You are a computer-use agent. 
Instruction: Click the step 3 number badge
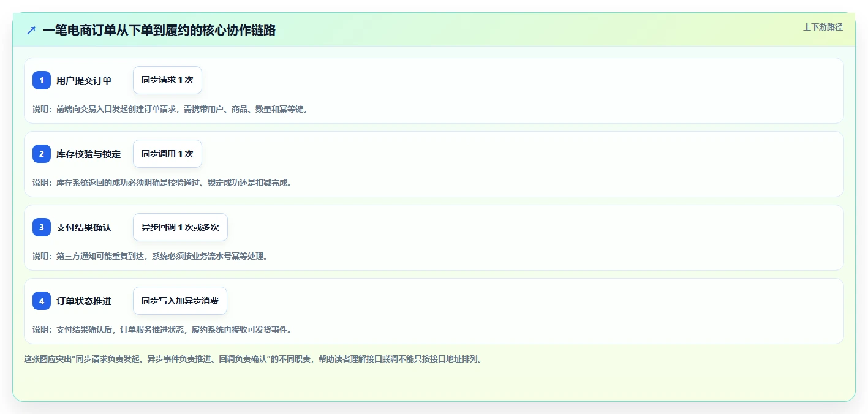click(x=42, y=227)
